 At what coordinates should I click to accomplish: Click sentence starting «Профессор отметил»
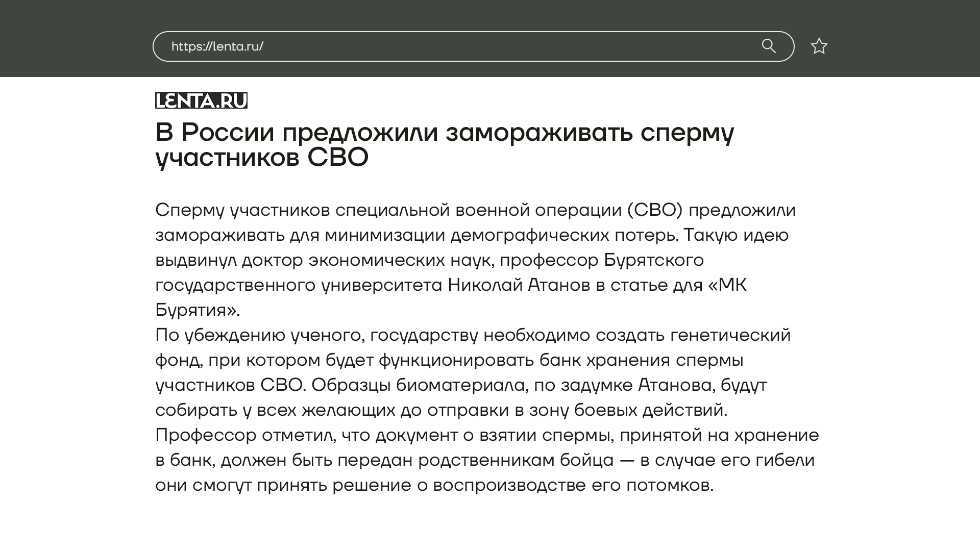click(x=245, y=435)
